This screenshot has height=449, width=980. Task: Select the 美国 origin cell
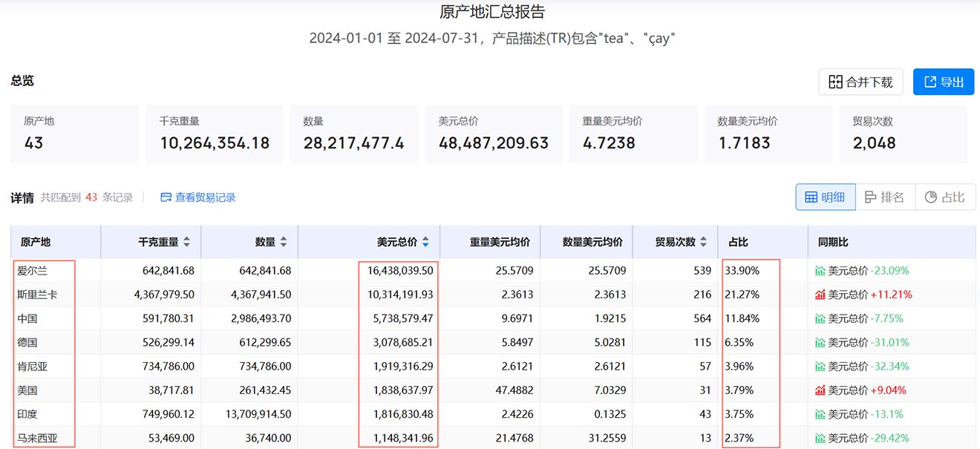[56, 390]
